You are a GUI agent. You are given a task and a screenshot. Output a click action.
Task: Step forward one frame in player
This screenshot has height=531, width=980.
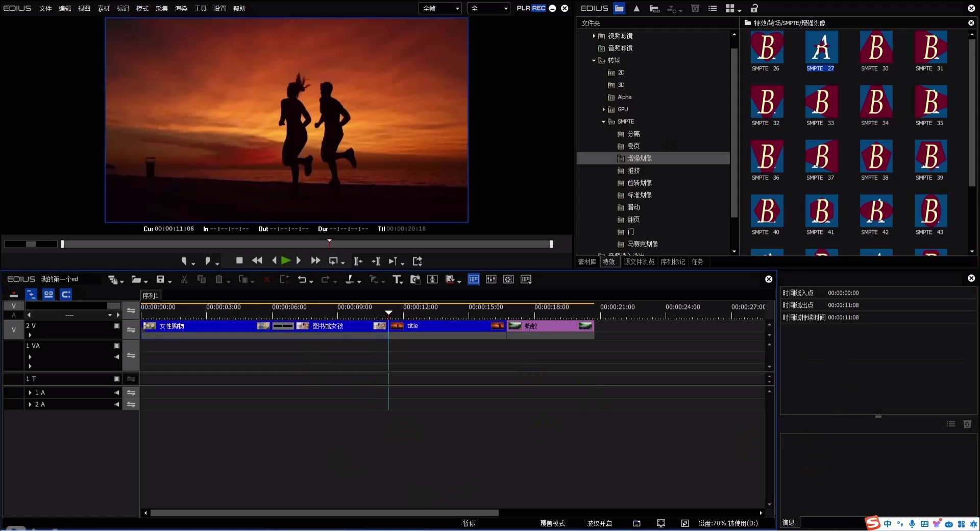click(299, 260)
